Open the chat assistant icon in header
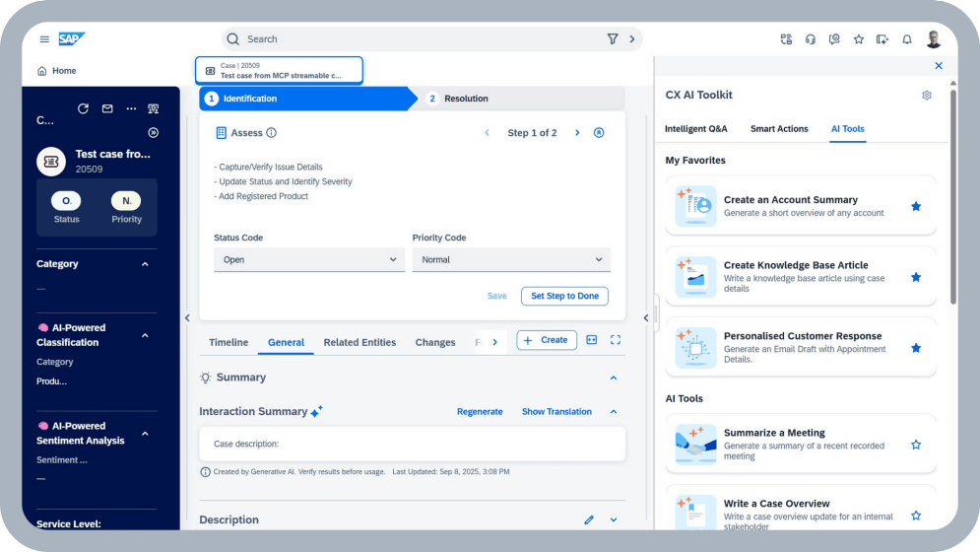 point(834,39)
